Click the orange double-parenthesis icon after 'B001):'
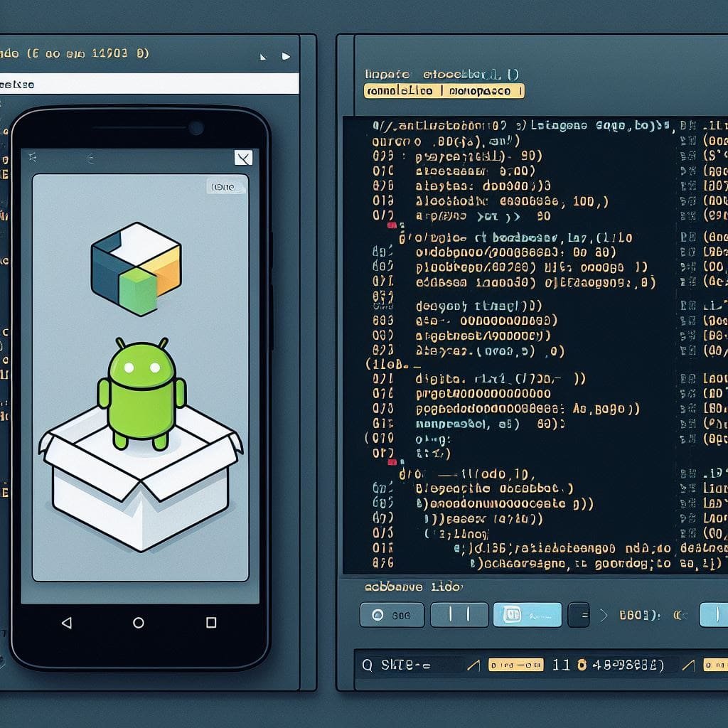This screenshot has height=728, width=728. click(680, 615)
